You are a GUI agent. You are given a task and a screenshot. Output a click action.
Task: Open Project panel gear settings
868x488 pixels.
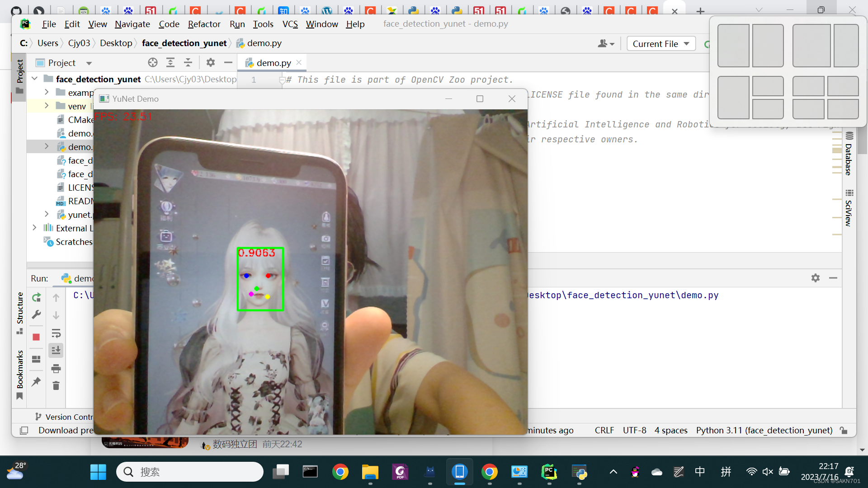click(x=210, y=63)
